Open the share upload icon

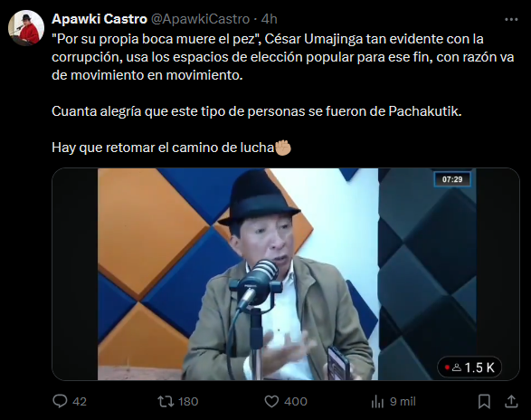(x=511, y=402)
